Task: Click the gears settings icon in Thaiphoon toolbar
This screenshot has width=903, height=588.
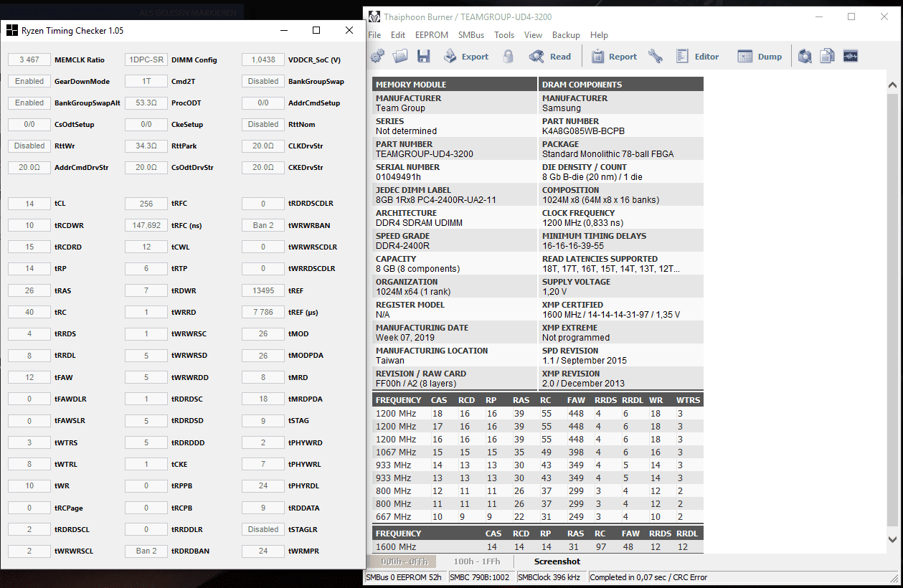Action: [x=378, y=57]
